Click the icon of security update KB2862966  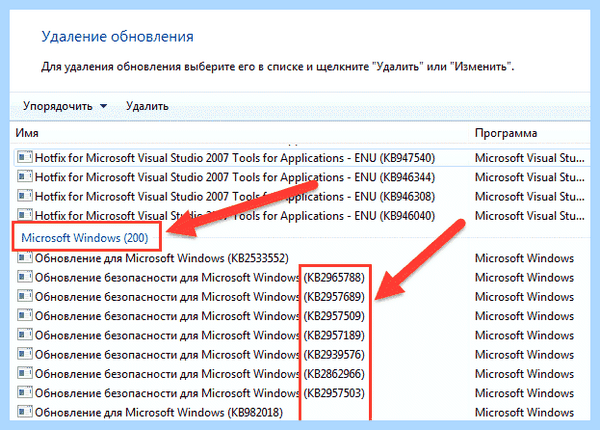tap(24, 373)
